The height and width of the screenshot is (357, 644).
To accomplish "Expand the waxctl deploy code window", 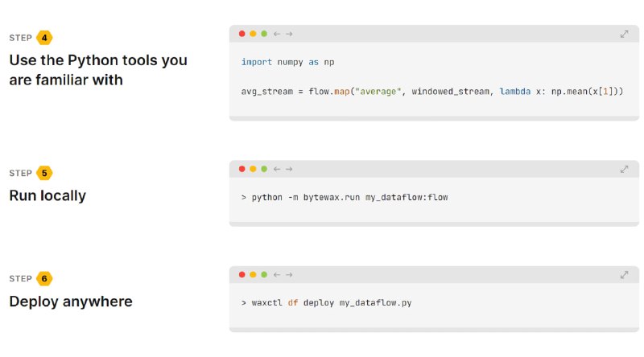I will (x=624, y=274).
